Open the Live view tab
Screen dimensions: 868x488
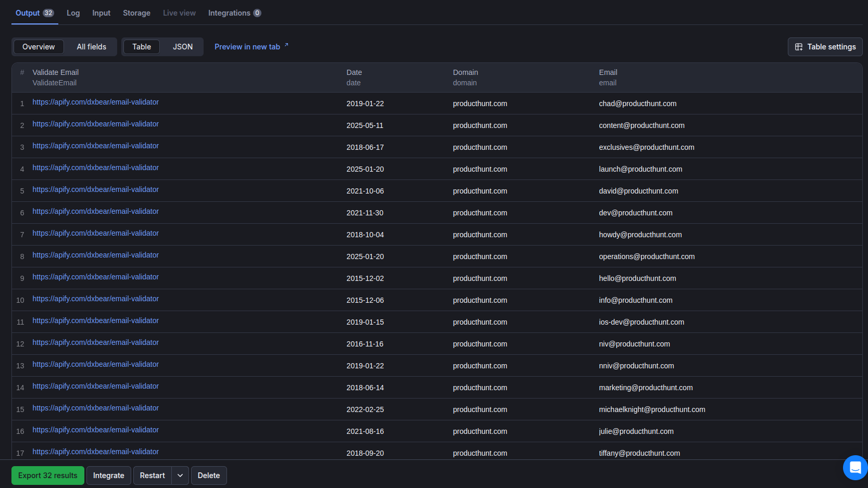coord(179,13)
